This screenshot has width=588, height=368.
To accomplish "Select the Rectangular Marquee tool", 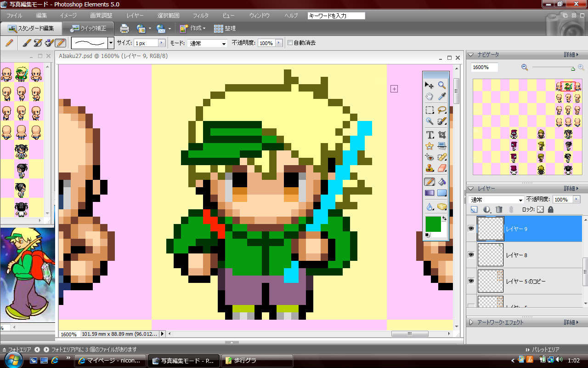I will (430, 110).
